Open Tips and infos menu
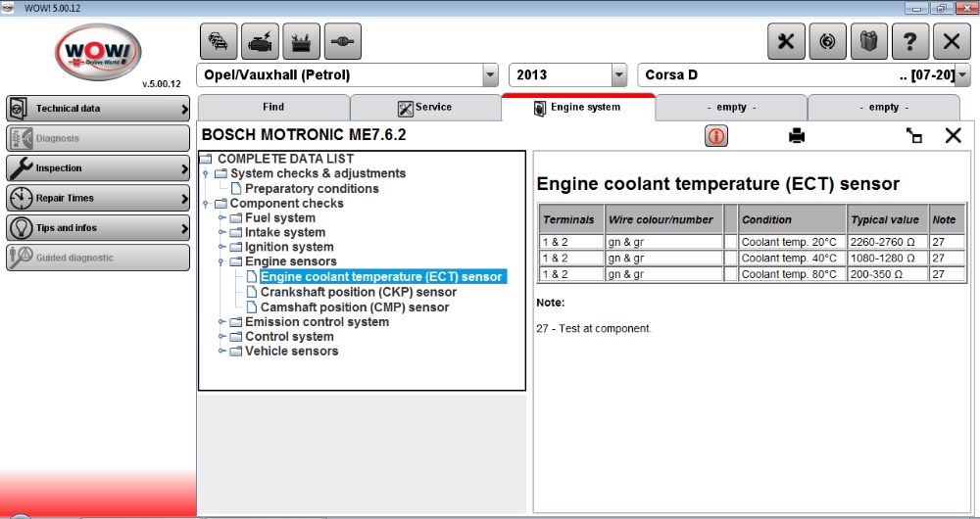The image size is (980, 519). [98, 228]
